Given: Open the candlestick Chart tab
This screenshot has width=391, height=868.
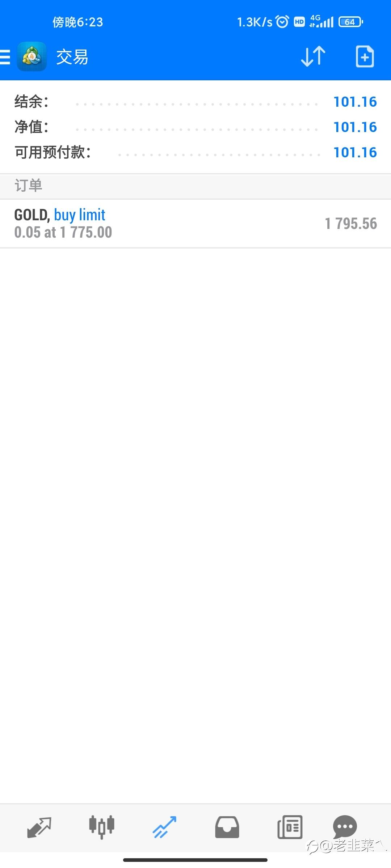Looking at the screenshot, I should click(x=102, y=827).
